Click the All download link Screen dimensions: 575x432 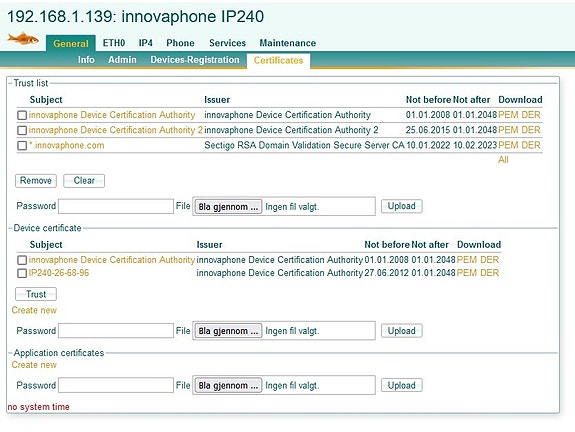[503, 160]
